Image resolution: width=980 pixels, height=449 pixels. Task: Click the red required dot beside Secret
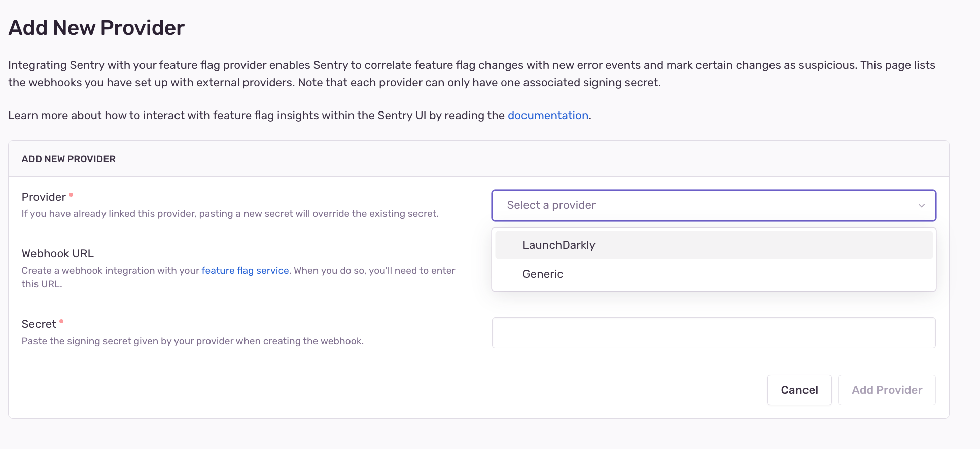point(61,321)
